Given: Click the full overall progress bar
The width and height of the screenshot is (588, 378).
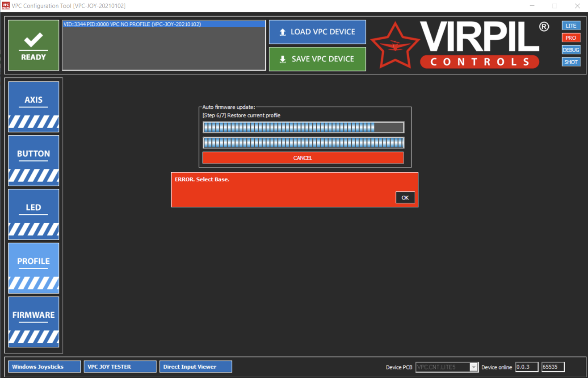Looking at the screenshot, I should coord(303,143).
